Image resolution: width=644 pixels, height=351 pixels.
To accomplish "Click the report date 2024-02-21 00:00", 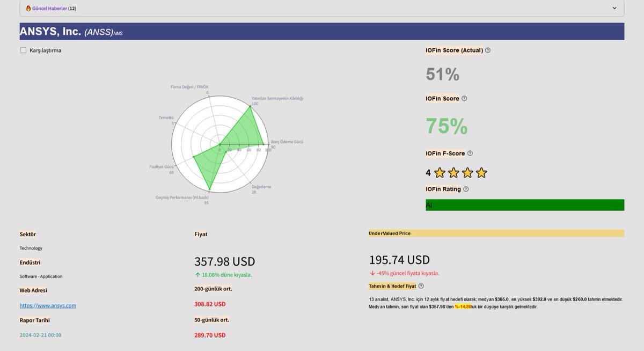I will click(40, 335).
